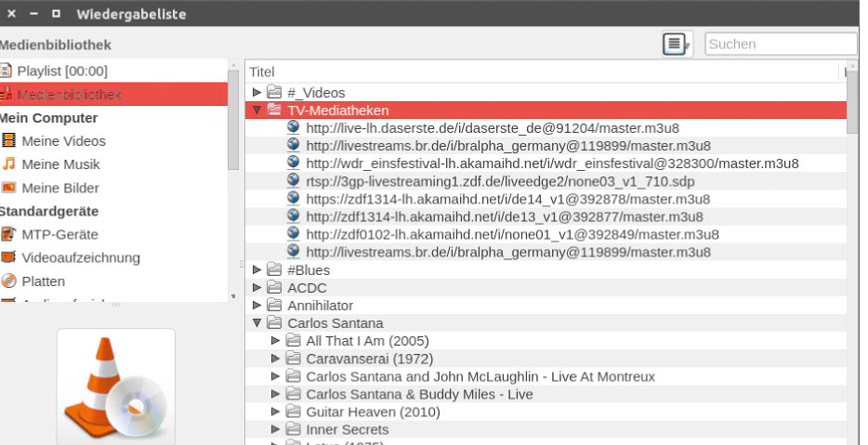This screenshot has width=868, height=445.
Task: Select the Caravanserai (1972) row
Action: click(546, 359)
